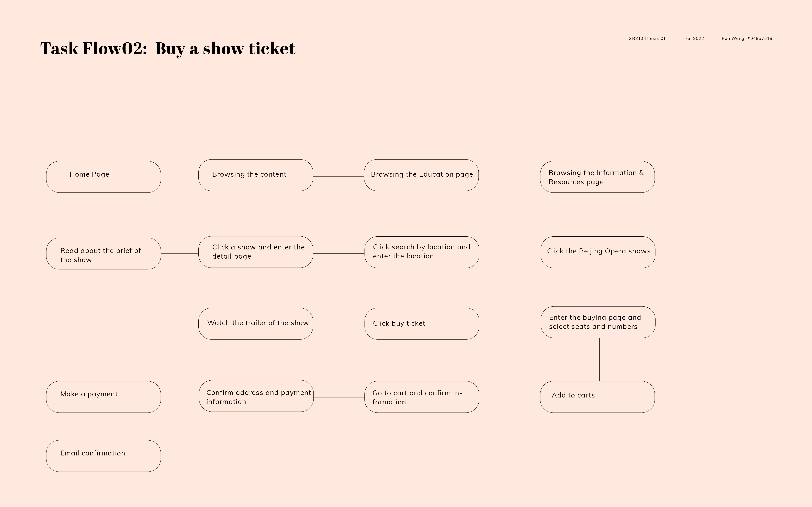Click the Email confirmation node
812x507 pixels.
pos(103,456)
